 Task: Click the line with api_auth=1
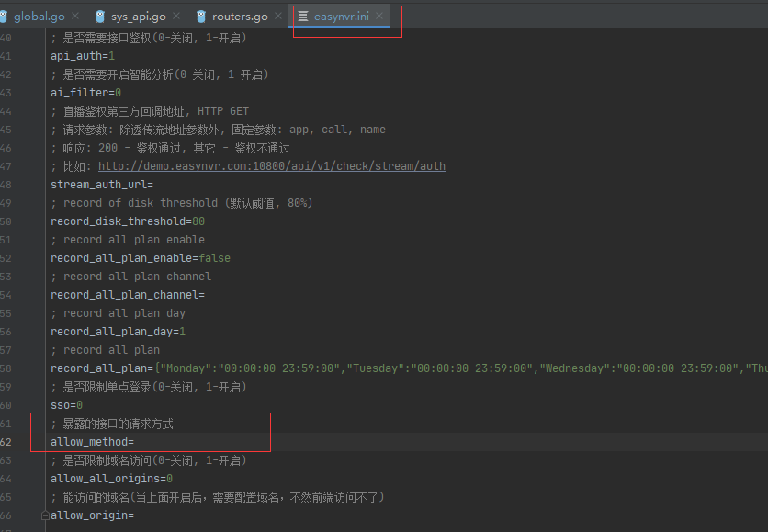pyautogui.click(x=83, y=56)
